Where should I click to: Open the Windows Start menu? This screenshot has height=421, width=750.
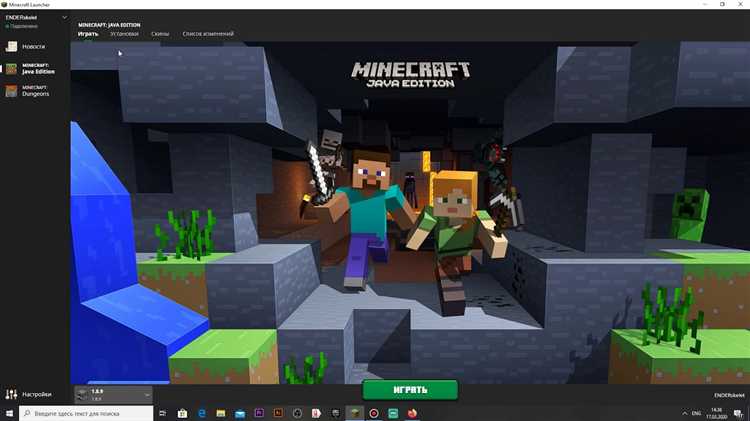click(9, 413)
